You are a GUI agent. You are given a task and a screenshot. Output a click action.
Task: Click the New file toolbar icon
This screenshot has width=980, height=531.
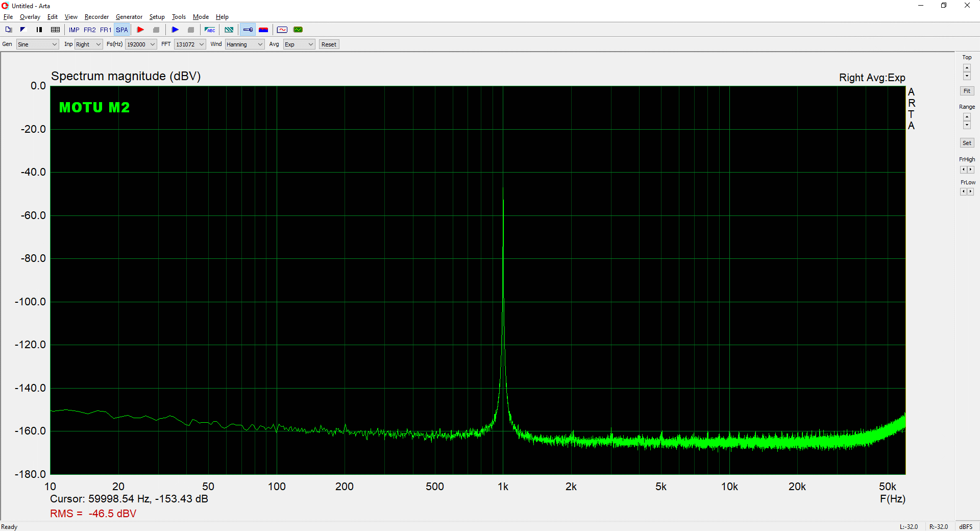point(8,30)
